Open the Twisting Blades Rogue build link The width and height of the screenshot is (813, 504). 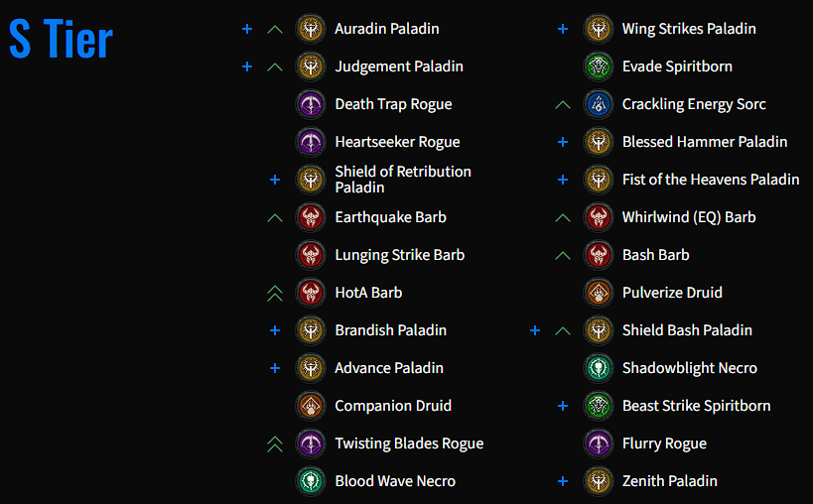click(x=409, y=443)
